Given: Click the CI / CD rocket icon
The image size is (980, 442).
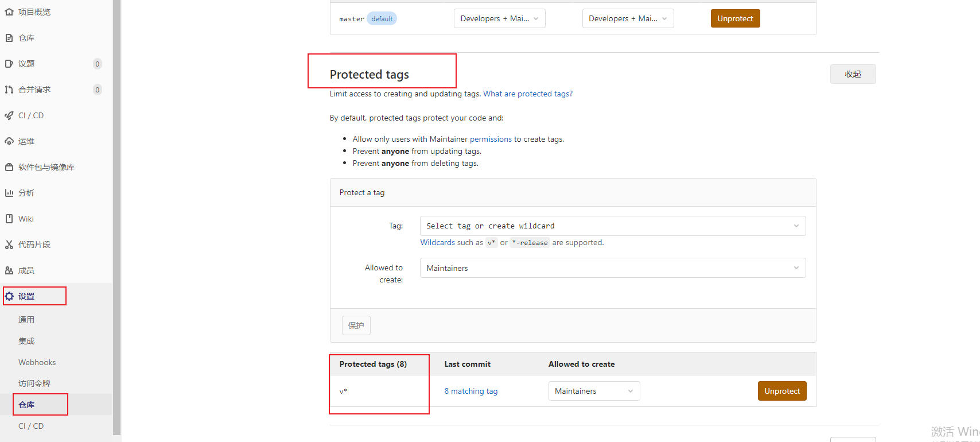Looking at the screenshot, I should 9,115.
